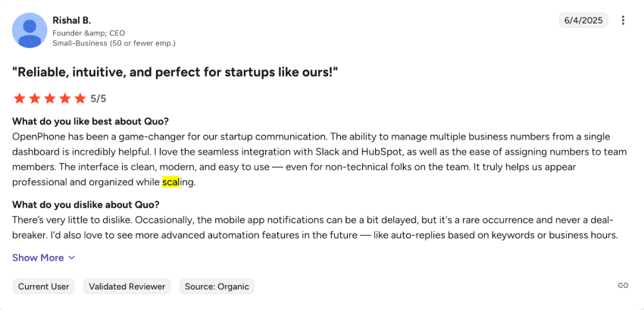Click the "What do you like best" heading
644x310 pixels.
90,121
